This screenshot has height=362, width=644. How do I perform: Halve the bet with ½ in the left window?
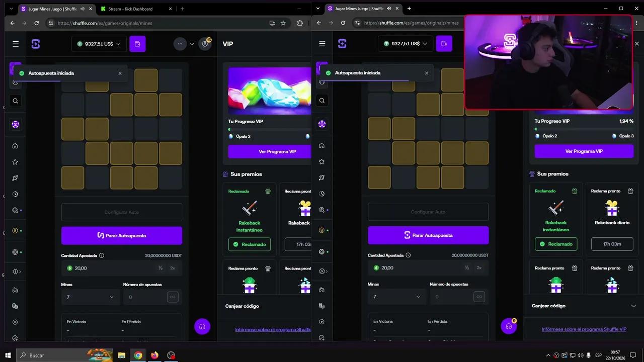(160, 268)
